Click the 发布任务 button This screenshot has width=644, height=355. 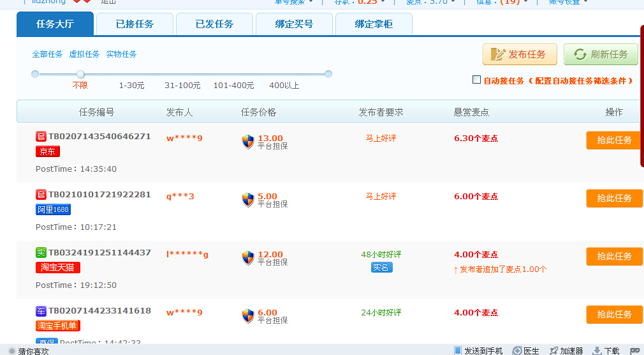[x=520, y=54]
